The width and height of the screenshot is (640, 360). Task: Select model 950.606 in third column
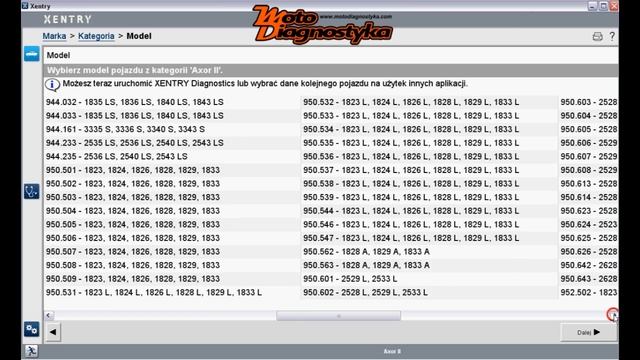tap(588, 143)
